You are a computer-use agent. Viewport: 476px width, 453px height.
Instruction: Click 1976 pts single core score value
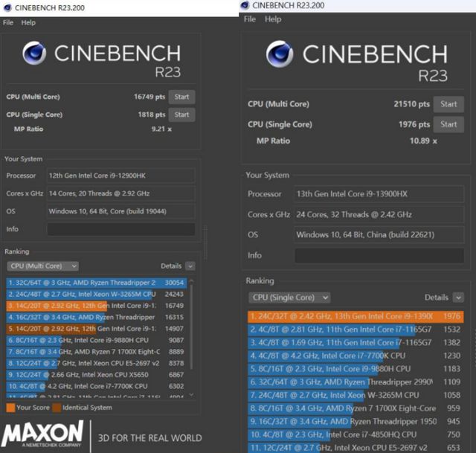click(414, 124)
